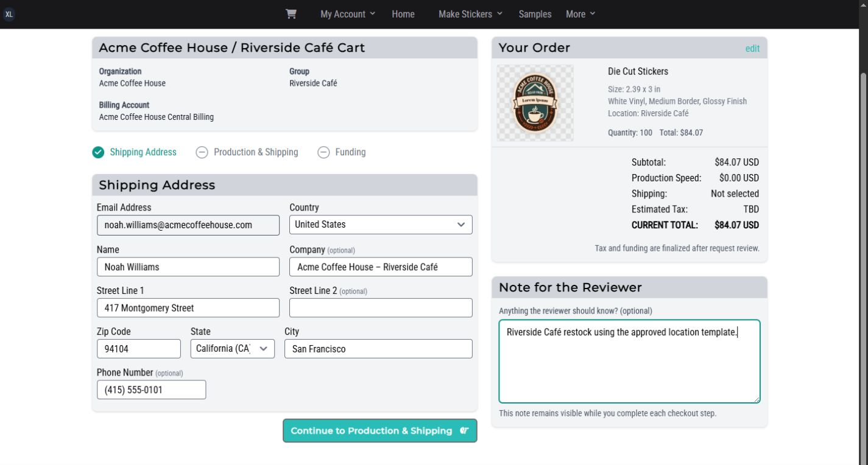Expand the Make Stickers menu
Viewport: 868px width, 465px height.
470,14
